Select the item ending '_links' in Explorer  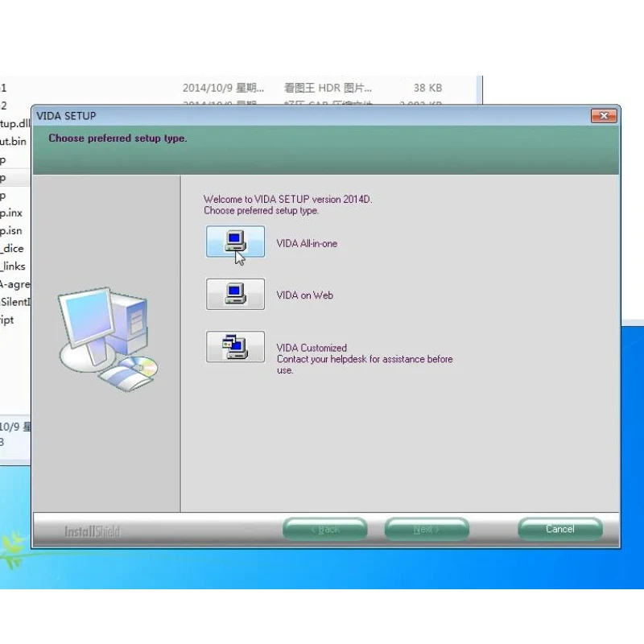point(13,266)
